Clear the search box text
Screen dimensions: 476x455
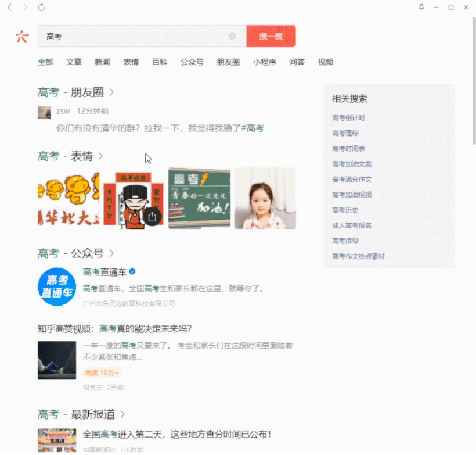[x=232, y=36]
